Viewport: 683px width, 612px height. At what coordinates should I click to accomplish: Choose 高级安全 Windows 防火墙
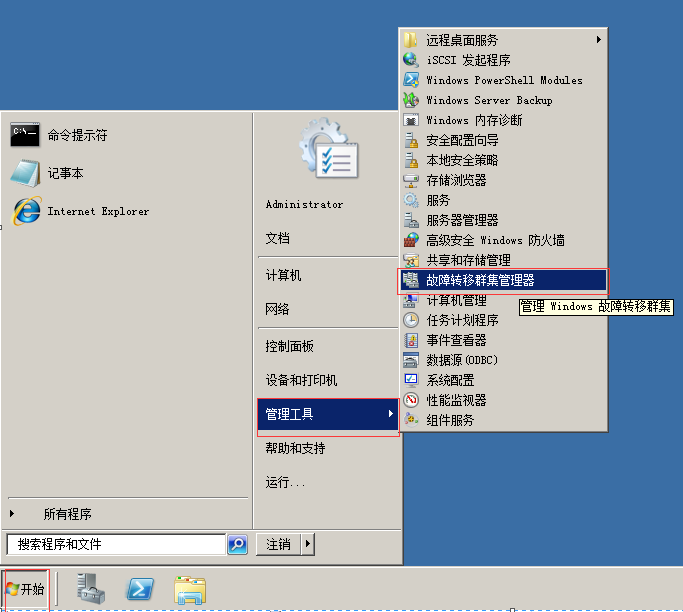(495, 240)
